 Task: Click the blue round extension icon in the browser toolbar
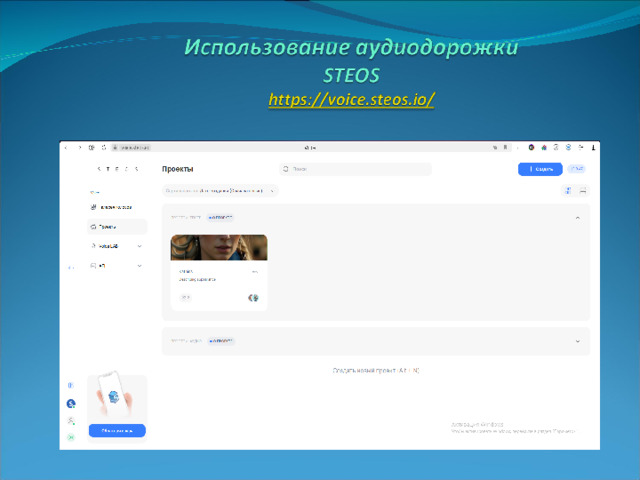tap(568, 147)
